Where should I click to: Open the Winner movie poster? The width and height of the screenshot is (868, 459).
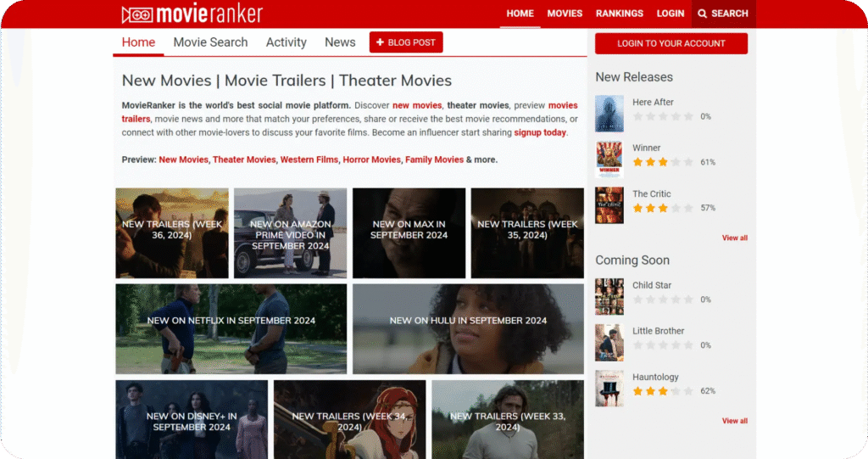coord(609,160)
